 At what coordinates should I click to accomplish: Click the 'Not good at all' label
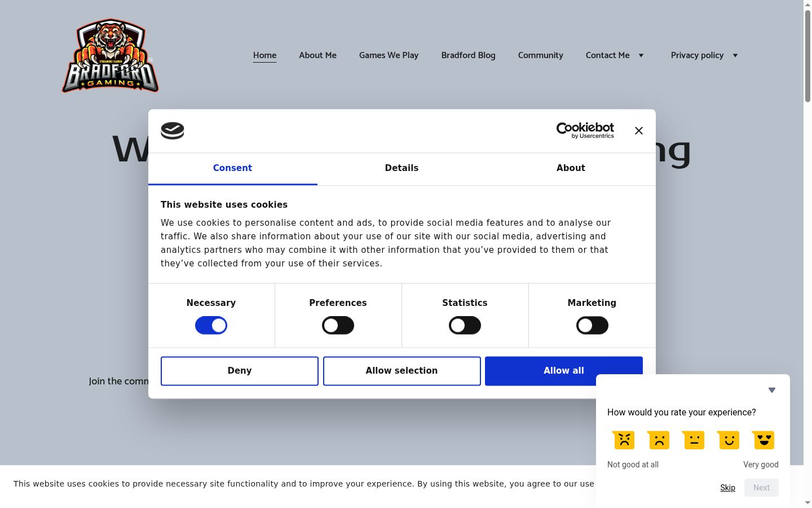(633, 465)
